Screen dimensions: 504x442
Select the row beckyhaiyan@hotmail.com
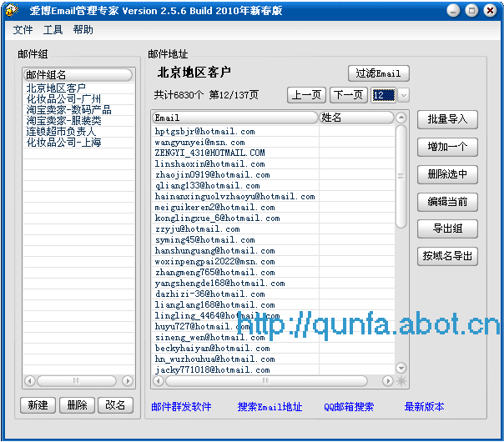pyautogui.click(x=274, y=349)
